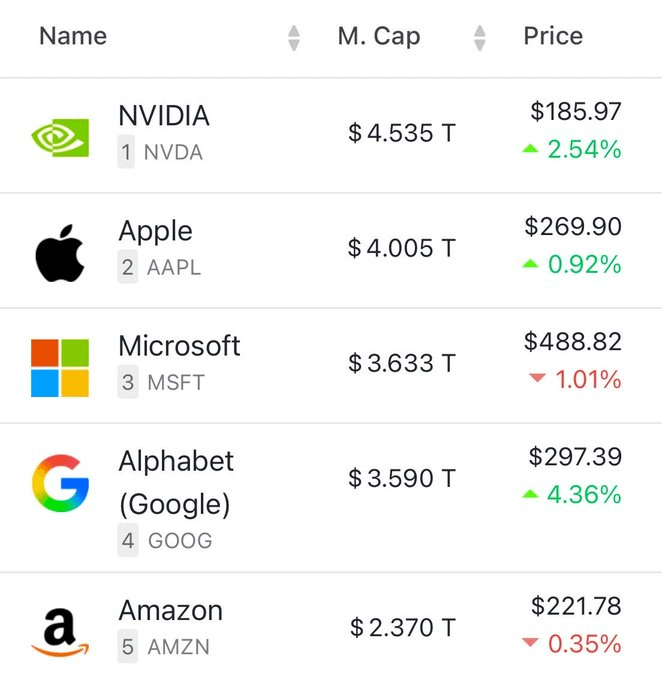Click Alphabet's 4.36% price change
Viewport: 662px width, 680px height.
click(584, 495)
